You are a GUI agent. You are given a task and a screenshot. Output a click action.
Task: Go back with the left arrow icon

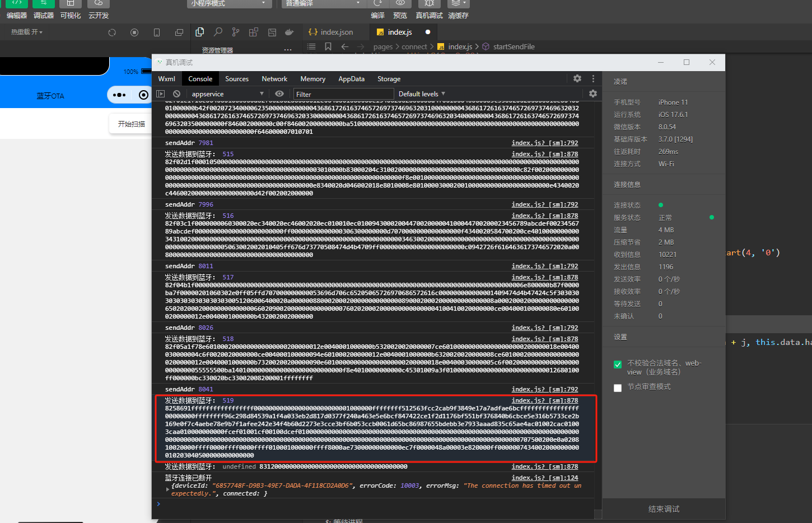pos(345,46)
